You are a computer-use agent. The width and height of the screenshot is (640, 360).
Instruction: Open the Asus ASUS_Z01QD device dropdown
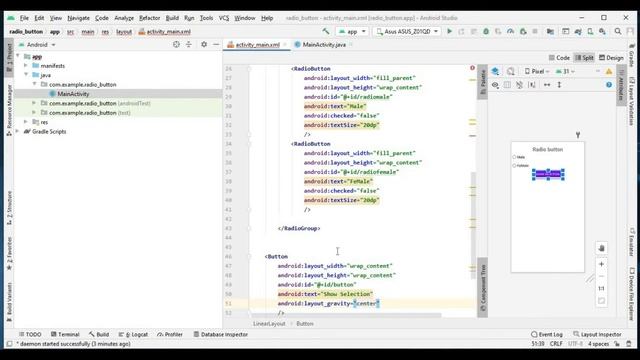point(407,31)
